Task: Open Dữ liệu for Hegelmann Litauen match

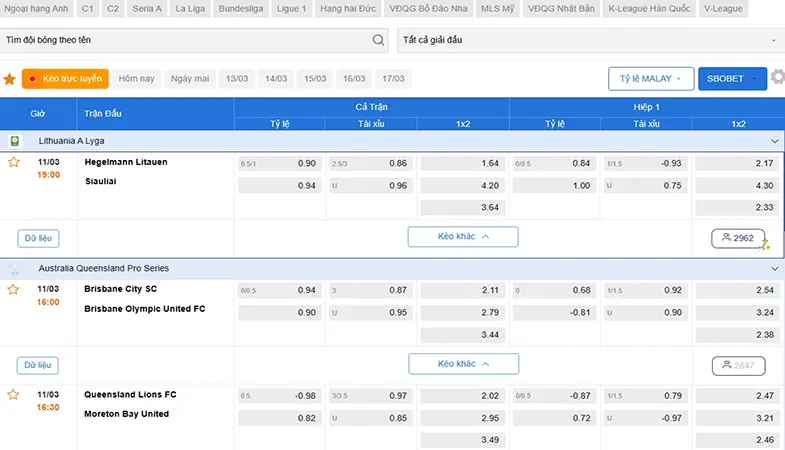Action: pos(38,238)
